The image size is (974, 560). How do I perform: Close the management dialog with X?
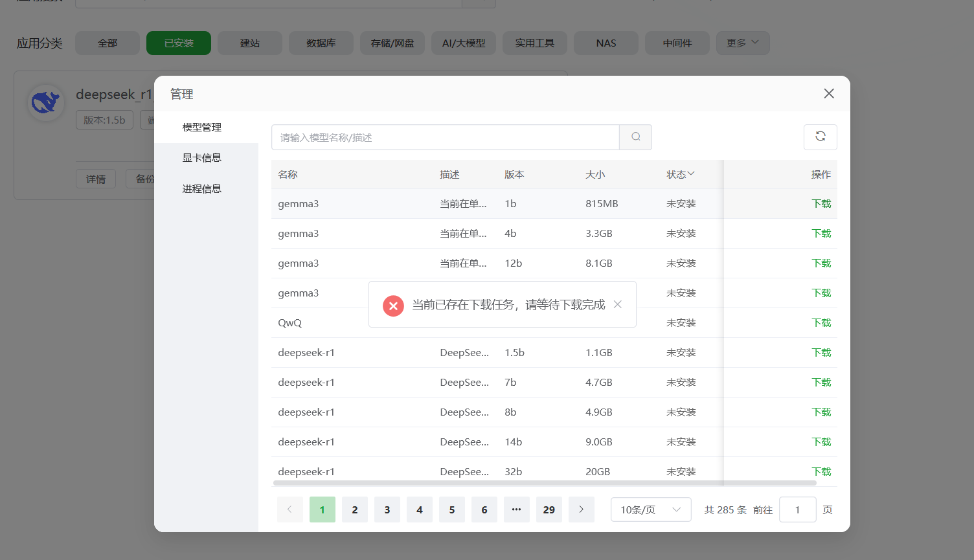[828, 94]
